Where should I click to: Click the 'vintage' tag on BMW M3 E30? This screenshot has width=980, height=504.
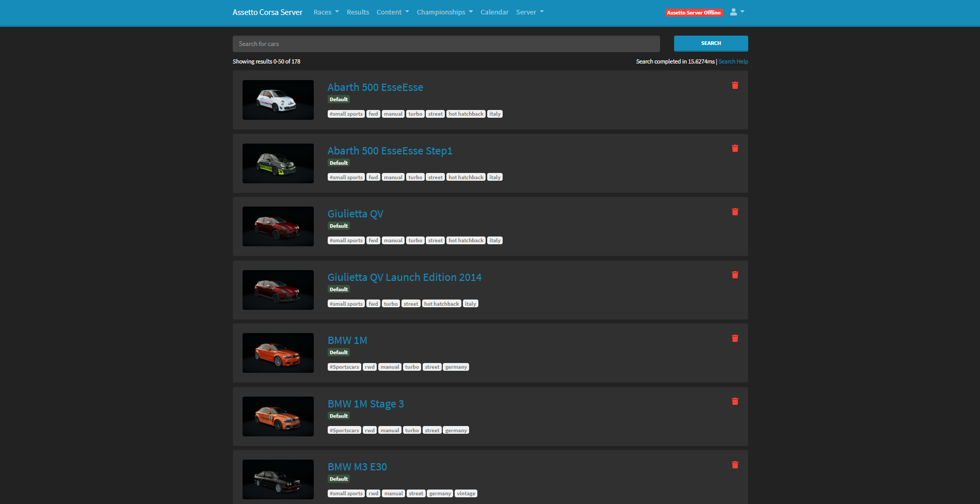[466, 494]
